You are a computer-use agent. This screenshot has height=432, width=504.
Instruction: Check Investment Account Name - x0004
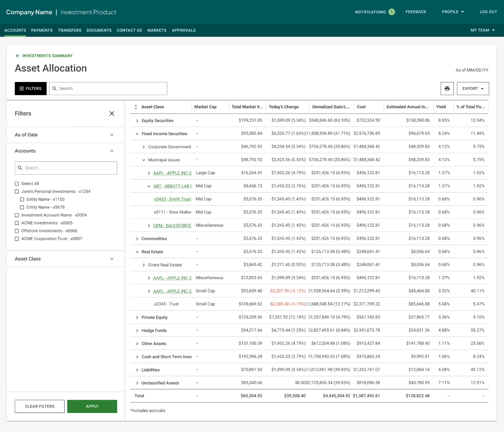pos(17,215)
